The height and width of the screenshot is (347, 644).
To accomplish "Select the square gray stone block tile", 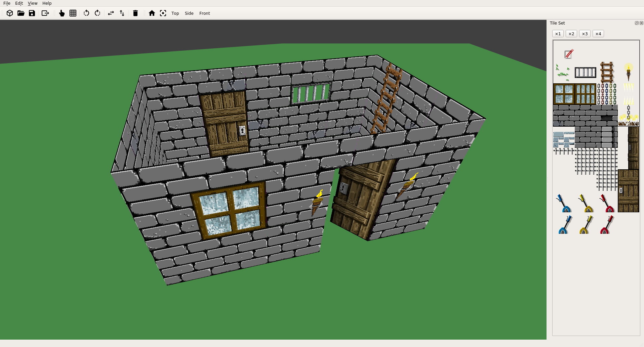I will [x=596, y=137].
